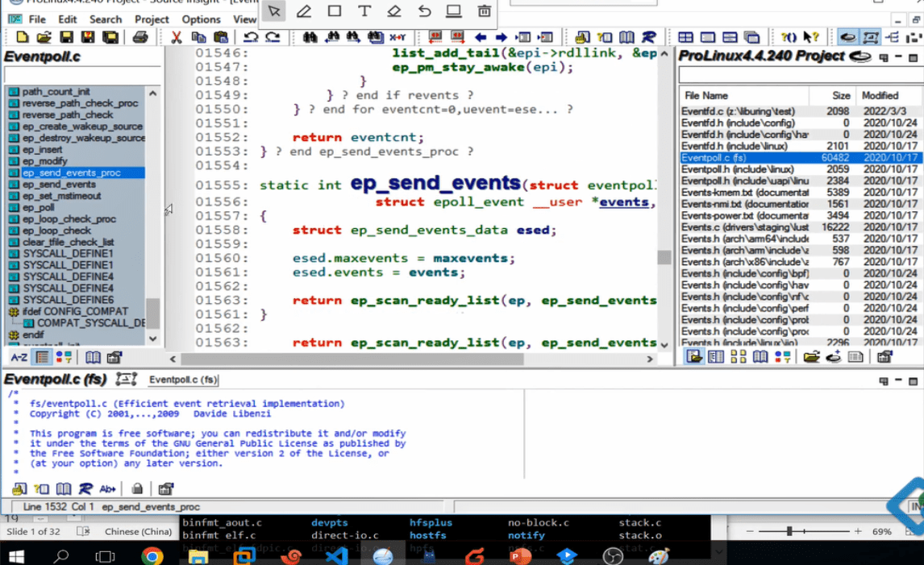Click the binoculars Search icon

[x=310, y=37]
